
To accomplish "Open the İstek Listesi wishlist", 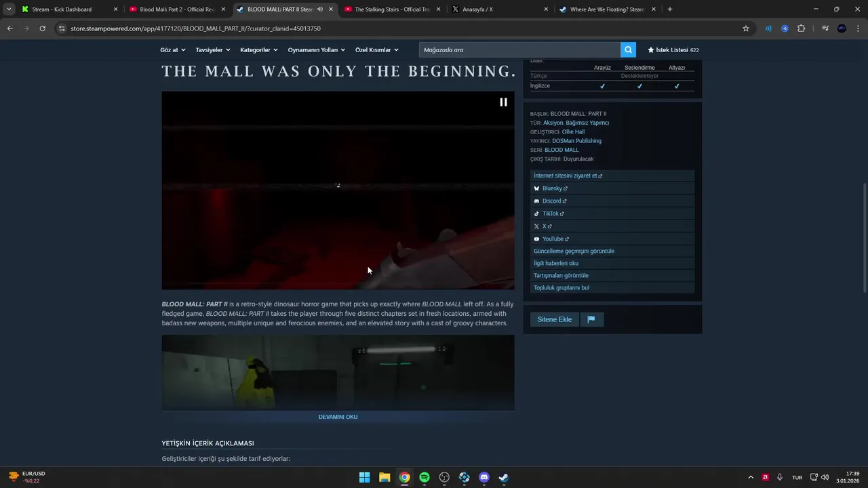I will 673,50.
